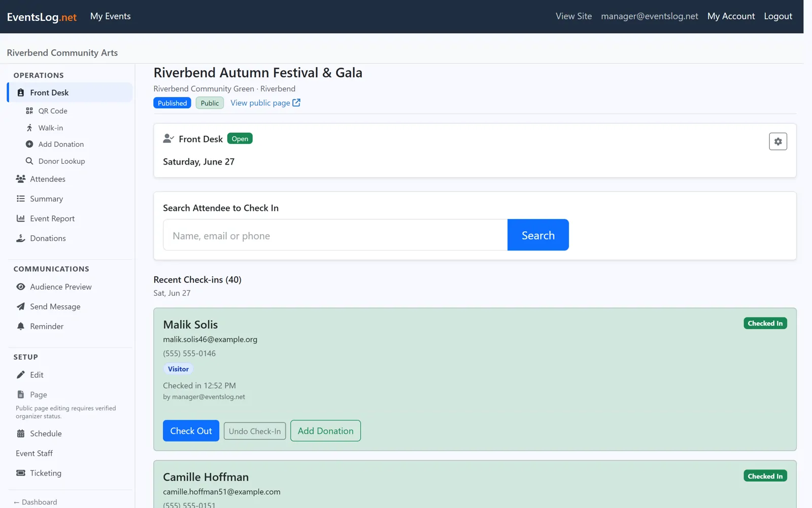Click the Attendees people group icon
This screenshot has height=508, width=812.
tap(21, 179)
